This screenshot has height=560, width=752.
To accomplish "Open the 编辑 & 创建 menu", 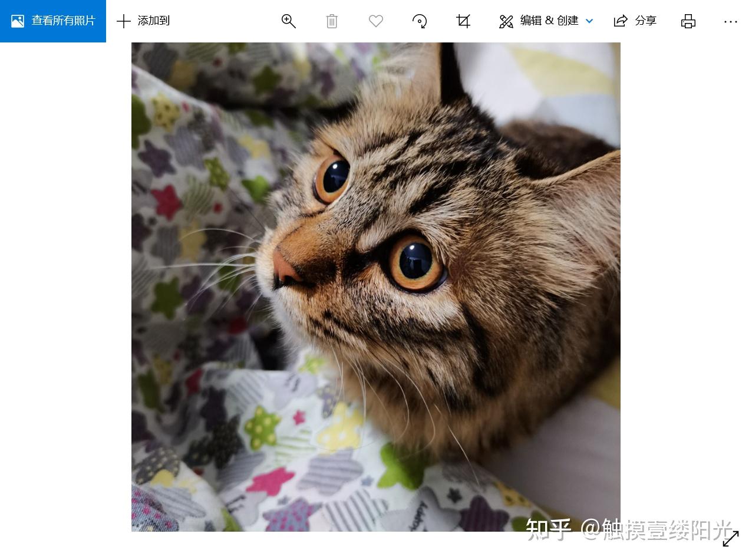I will pyautogui.click(x=546, y=21).
